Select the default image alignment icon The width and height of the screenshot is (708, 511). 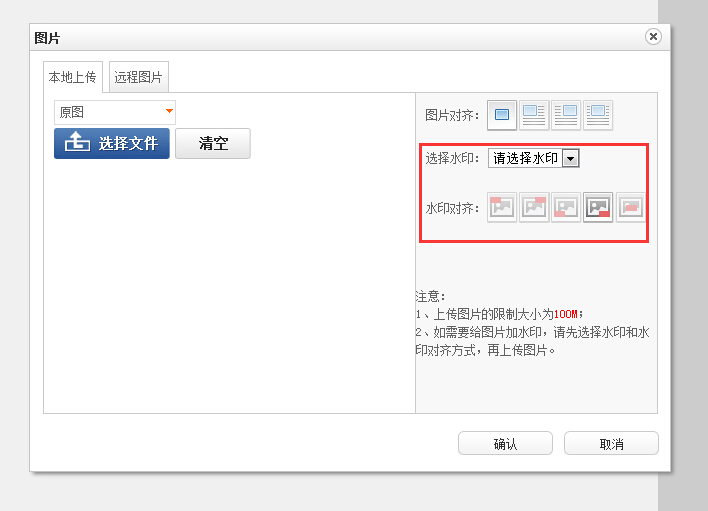(x=502, y=115)
